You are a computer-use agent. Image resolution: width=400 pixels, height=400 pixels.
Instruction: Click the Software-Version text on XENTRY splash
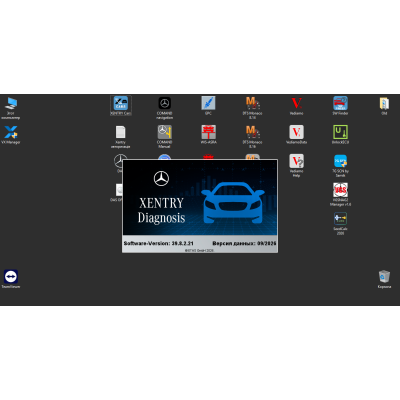(158, 243)
